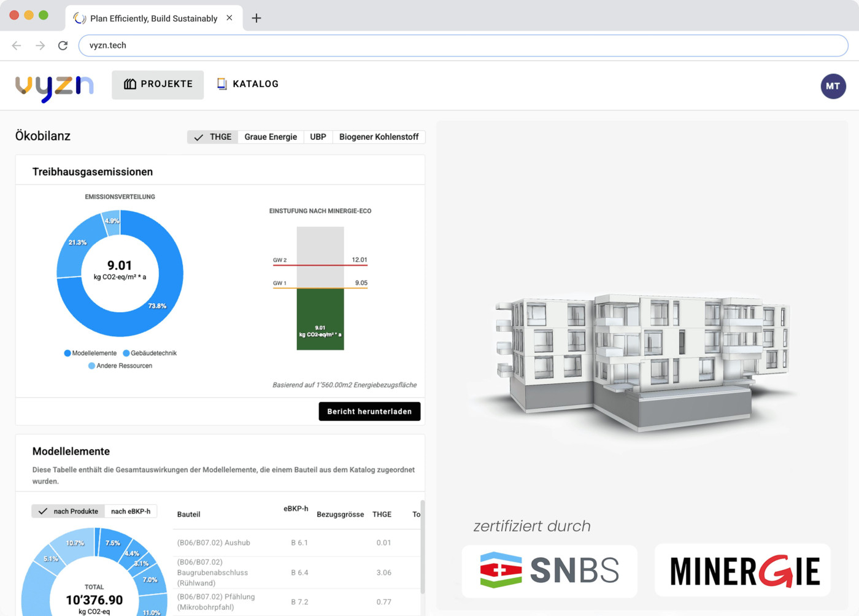
Task: Select the Plan Efficiently, Build Sustainably tab
Action: click(153, 18)
